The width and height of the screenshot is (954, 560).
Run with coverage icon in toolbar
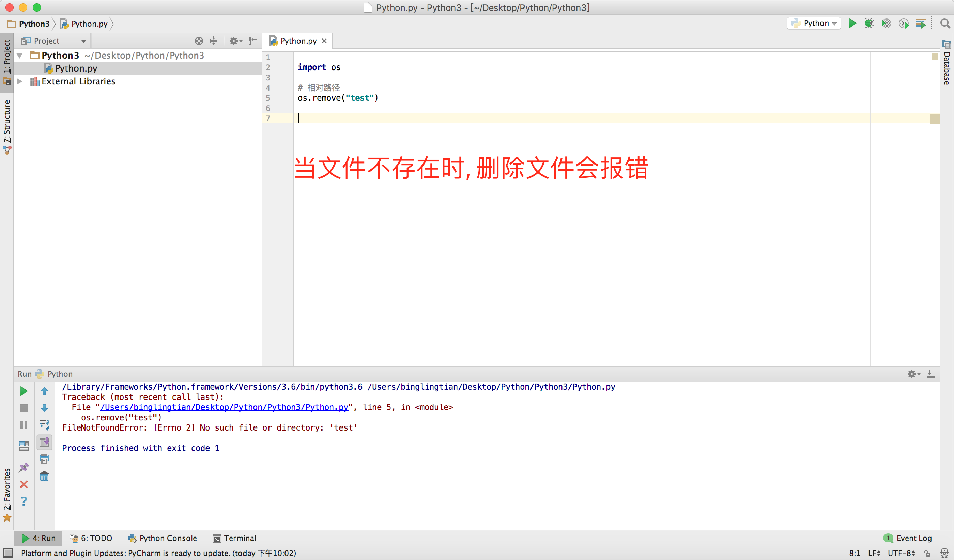pyautogui.click(x=886, y=24)
